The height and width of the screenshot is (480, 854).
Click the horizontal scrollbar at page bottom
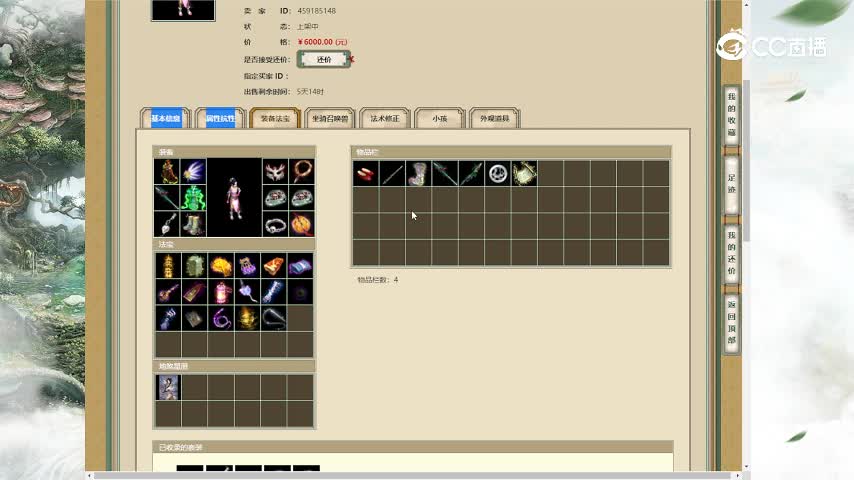[x=414, y=476]
